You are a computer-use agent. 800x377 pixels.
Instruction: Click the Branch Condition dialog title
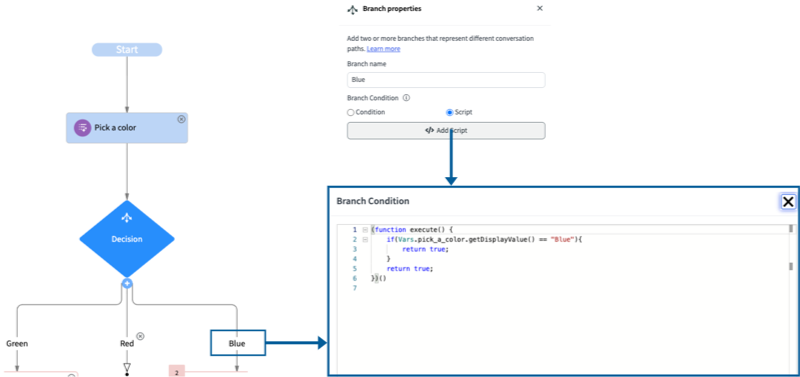(373, 201)
